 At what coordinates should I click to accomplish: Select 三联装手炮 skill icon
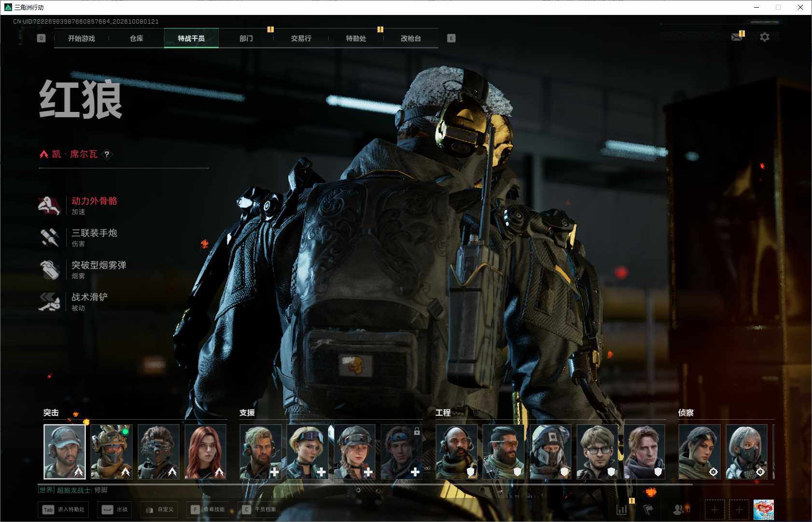tap(49, 237)
